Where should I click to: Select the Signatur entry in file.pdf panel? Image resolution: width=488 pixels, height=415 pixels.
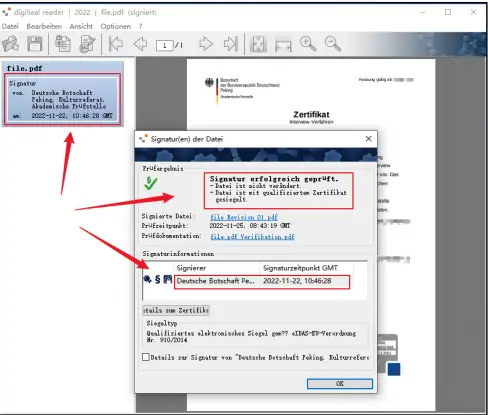(63, 99)
